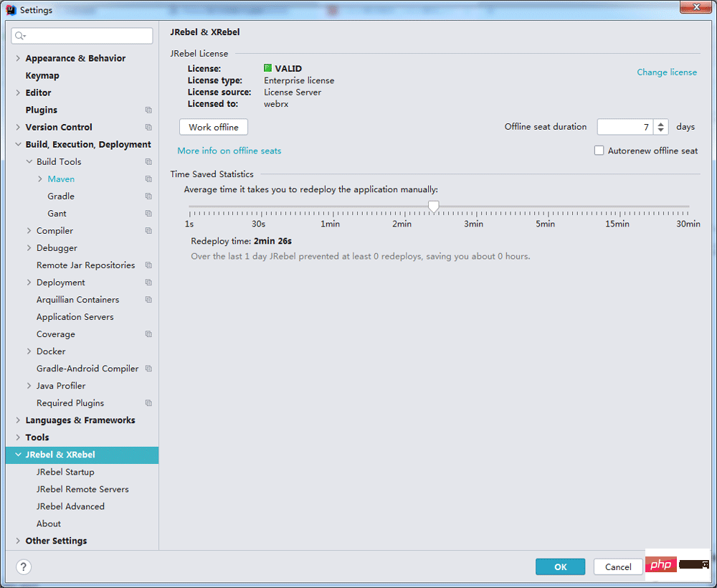Click the settings search field

tap(82, 36)
